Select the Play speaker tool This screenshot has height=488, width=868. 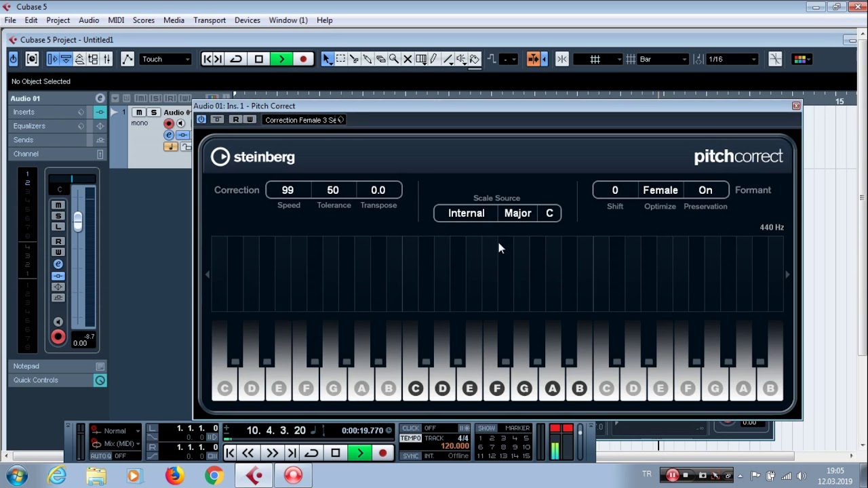click(x=461, y=59)
